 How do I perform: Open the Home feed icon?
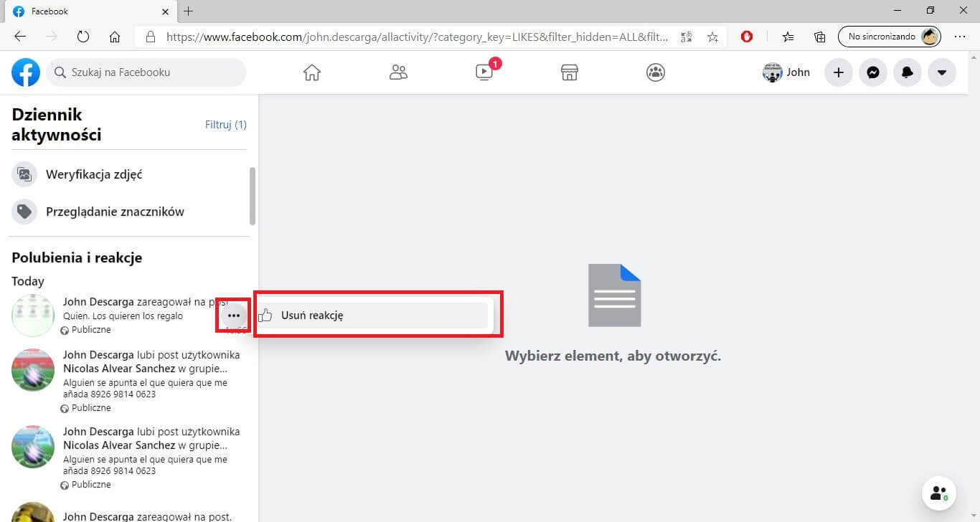(x=311, y=72)
